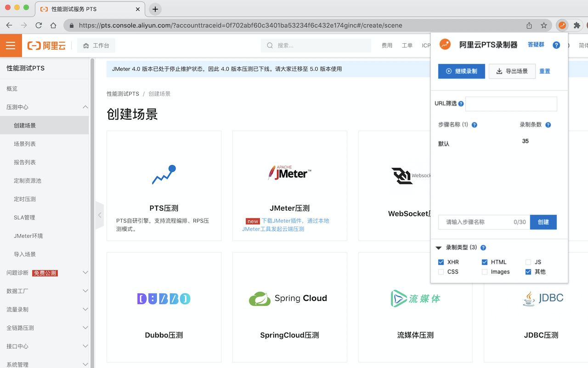
Task: Click the Aliyun logo
Action: pyautogui.click(x=46, y=46)
